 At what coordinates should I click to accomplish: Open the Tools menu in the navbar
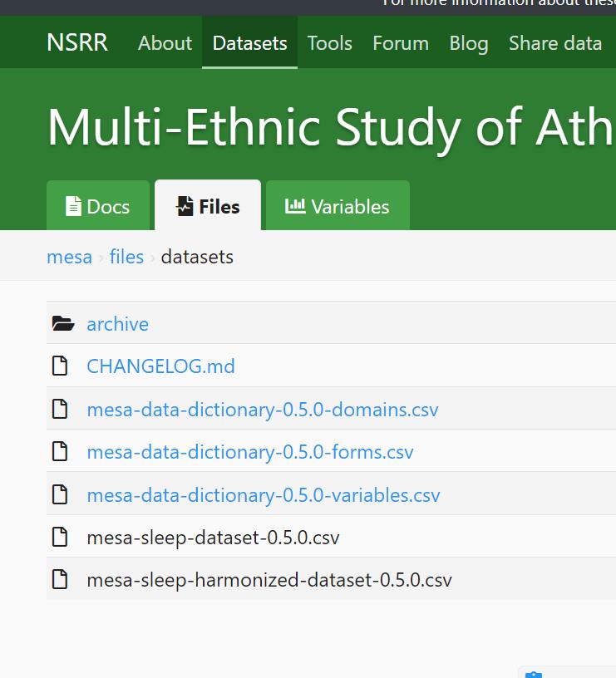(x=329, y=43)
